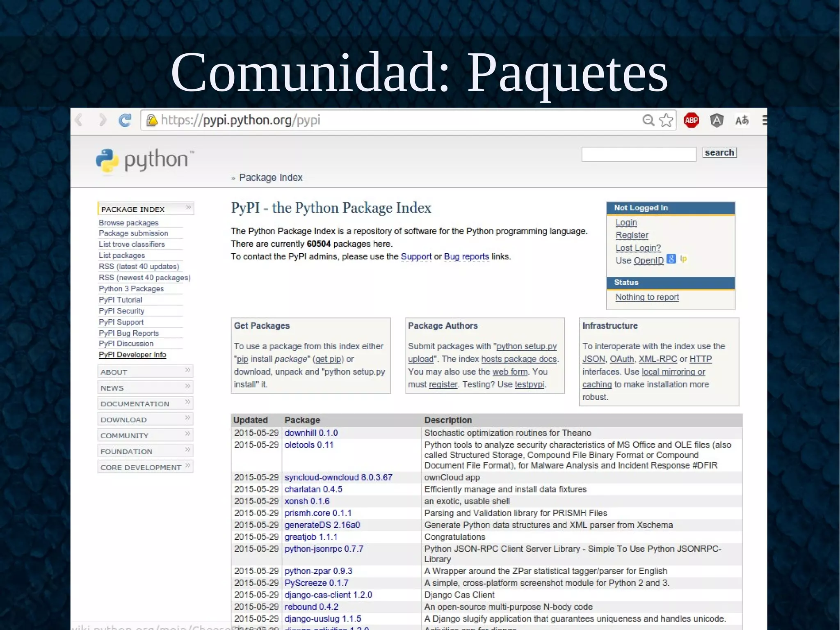Click the translate extension icon
840x630 pixels.
742,120
